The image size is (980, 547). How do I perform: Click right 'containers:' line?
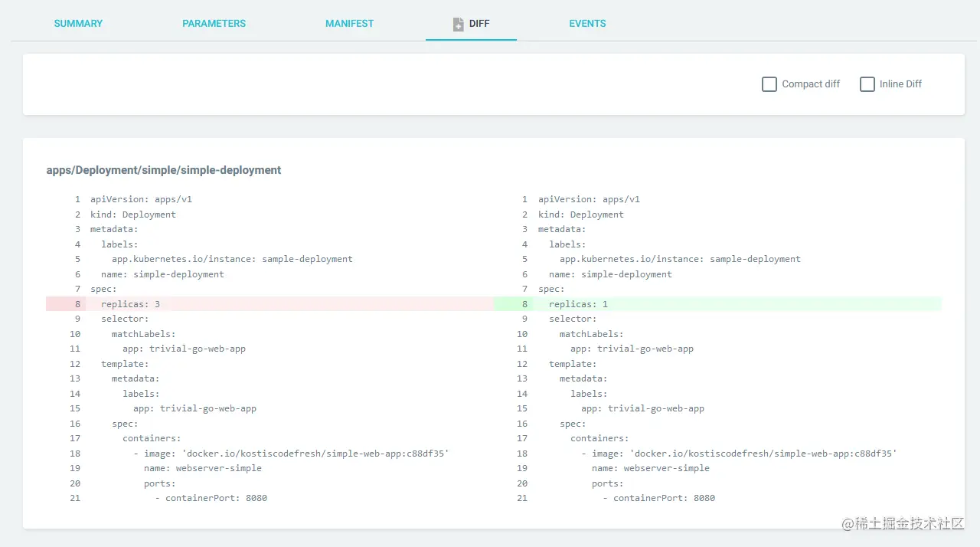599,438
